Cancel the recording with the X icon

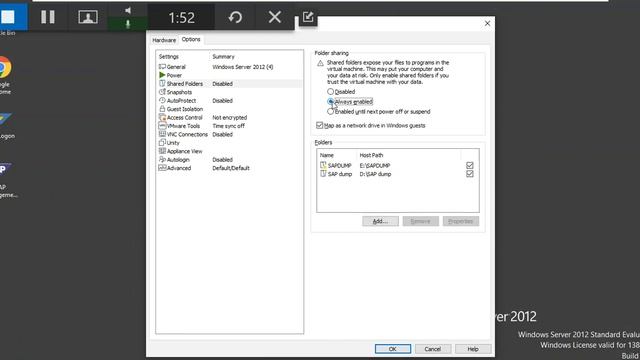click(x=275, y=17)
